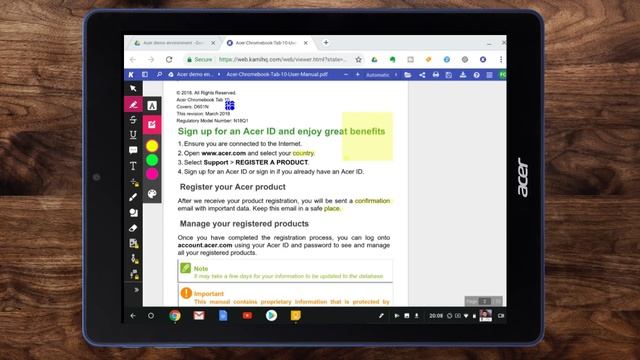Select the arrow Select tool in Kami sidebar
Image resolution: width=640 pixels, height=360 pixels.
point(133,89)
